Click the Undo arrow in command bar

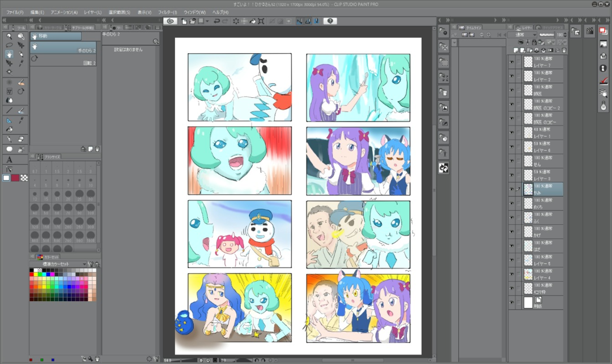(216, 21)
